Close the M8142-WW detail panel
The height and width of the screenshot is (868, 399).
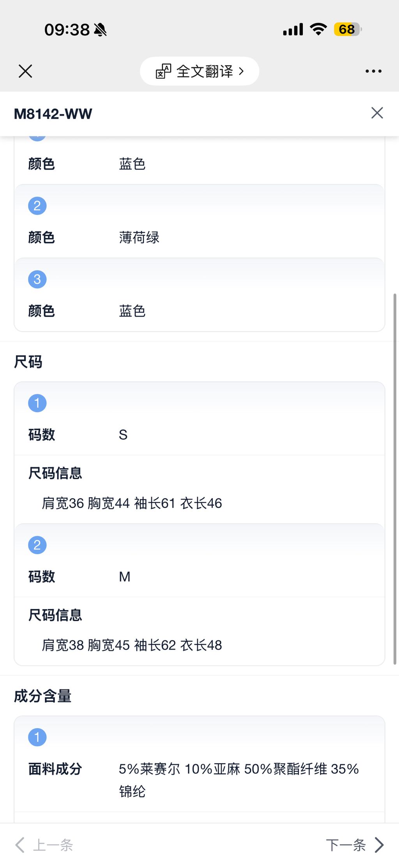point(377,113)
